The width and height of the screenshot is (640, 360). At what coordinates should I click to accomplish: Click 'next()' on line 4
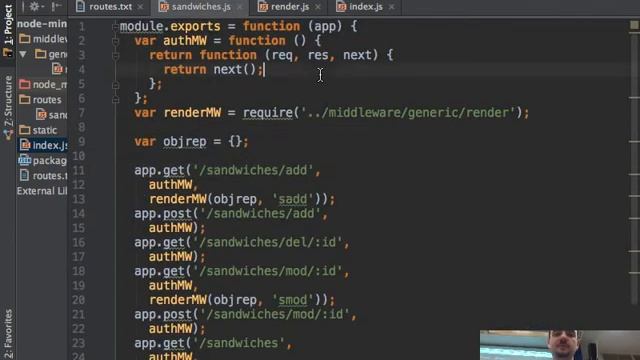[x=235, y=70]
